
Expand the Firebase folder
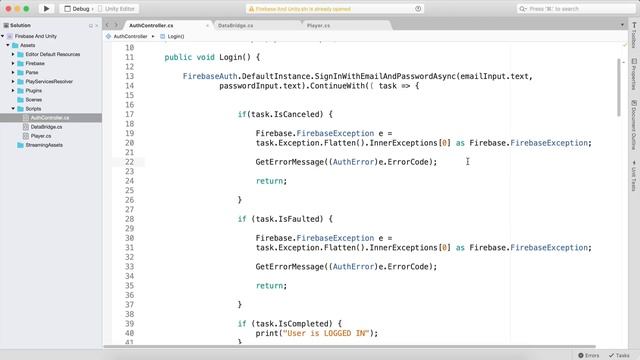[13, 63]
